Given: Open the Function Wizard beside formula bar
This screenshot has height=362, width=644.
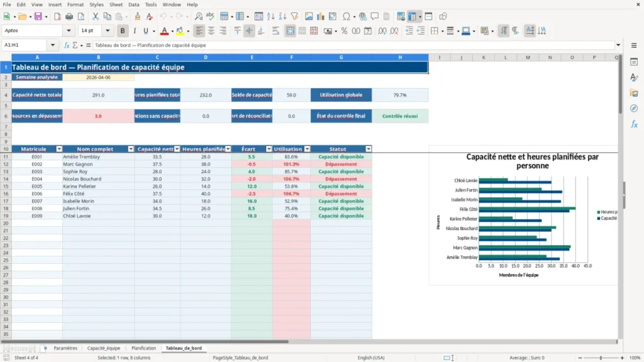Looking at the screenshot, I should pos(67,45).
